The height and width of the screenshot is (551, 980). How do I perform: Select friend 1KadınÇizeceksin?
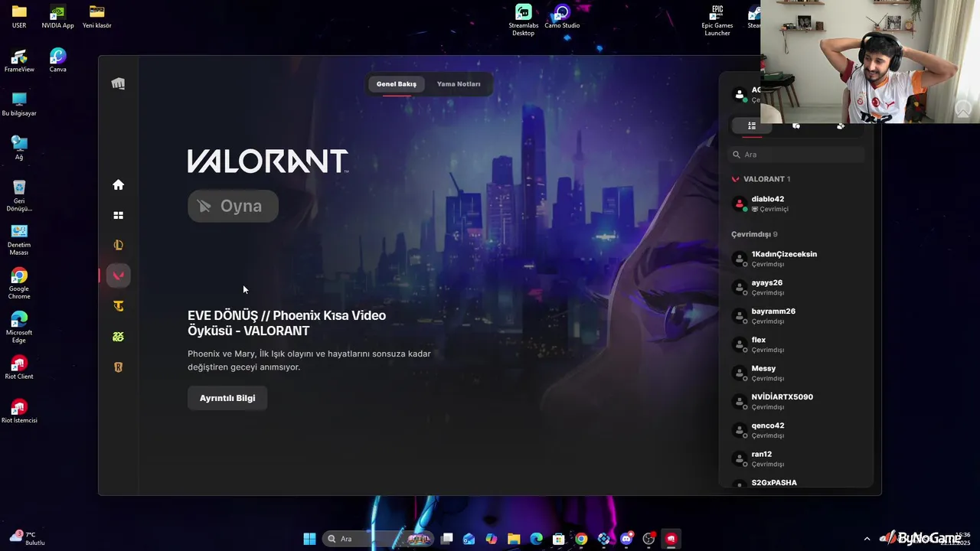click(x=796, y=259)
